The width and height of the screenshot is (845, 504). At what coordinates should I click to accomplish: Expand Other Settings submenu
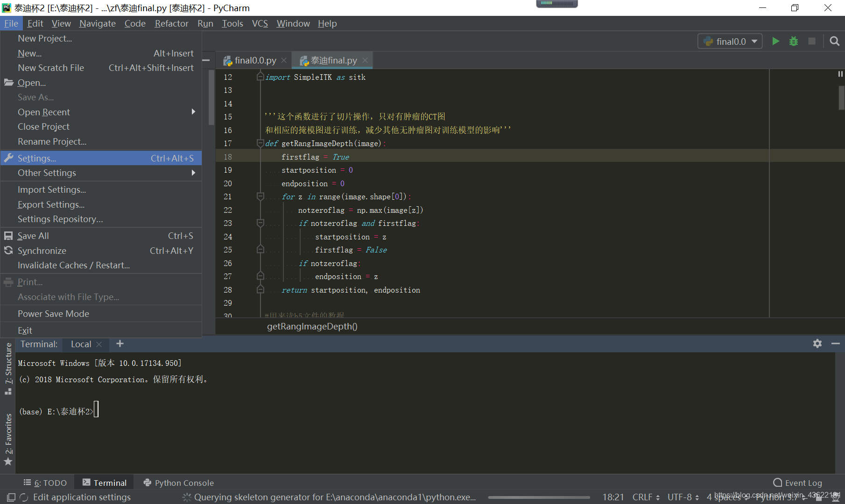(101, 173)
